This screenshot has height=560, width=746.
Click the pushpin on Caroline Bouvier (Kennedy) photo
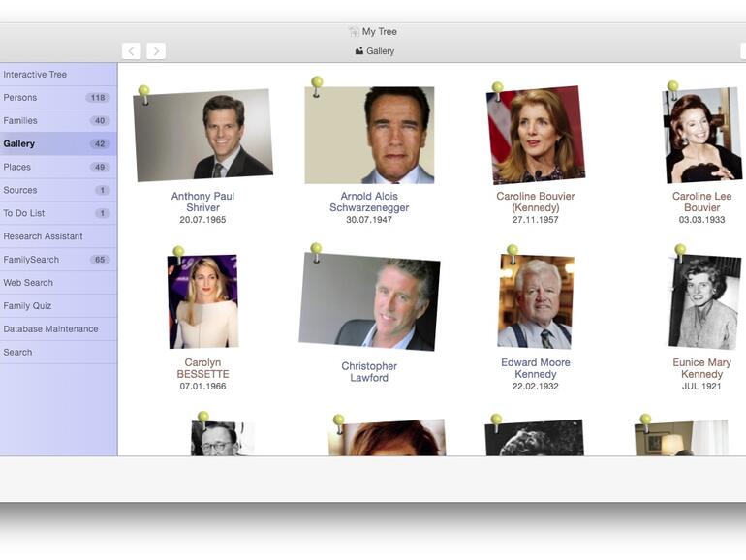(x=498, y=90)
